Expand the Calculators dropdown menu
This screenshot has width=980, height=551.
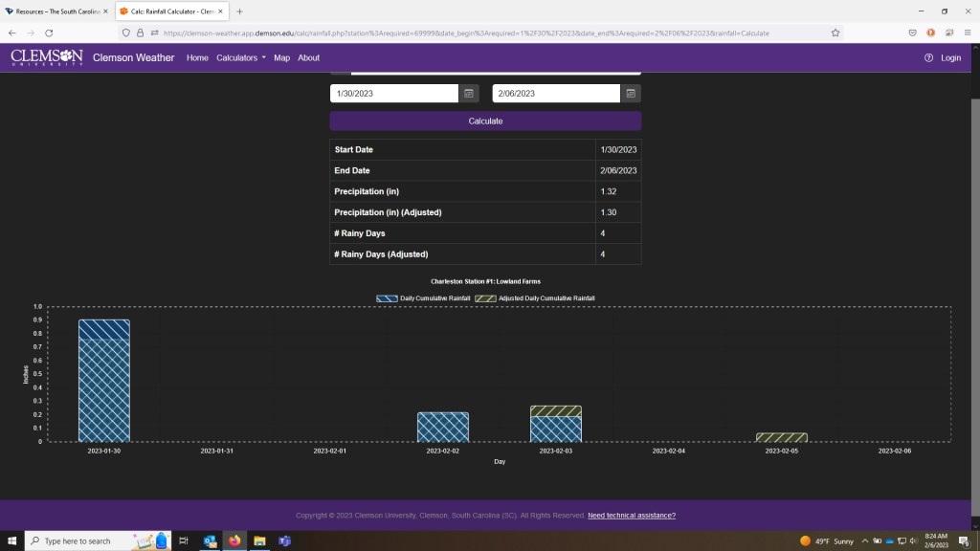point(241,57)
